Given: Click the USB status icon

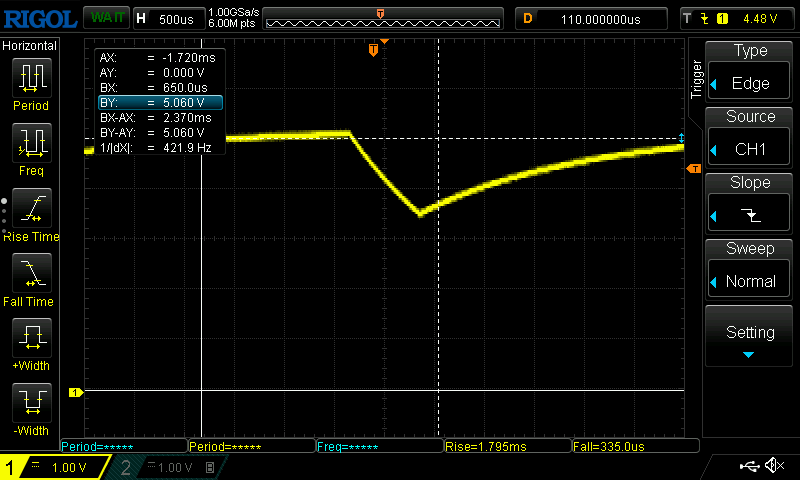Looking at the screenshot, I should pyautogui.click(x=749, y=466).
